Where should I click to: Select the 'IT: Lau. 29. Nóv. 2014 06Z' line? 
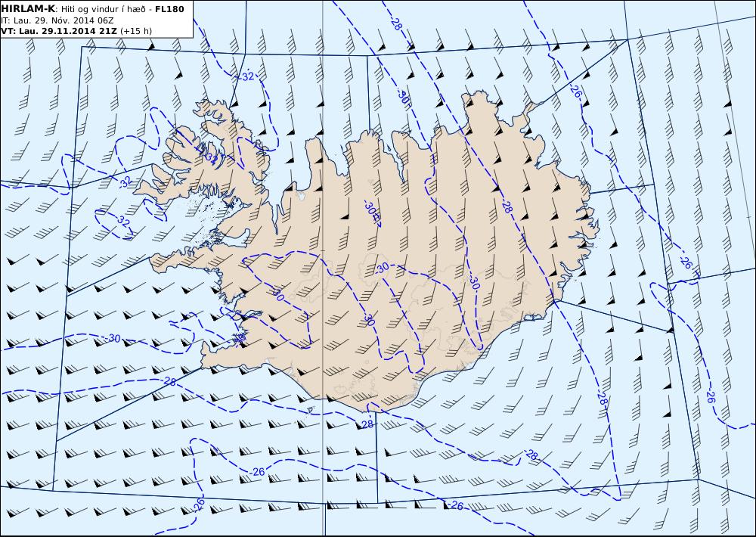coord(57,20)
